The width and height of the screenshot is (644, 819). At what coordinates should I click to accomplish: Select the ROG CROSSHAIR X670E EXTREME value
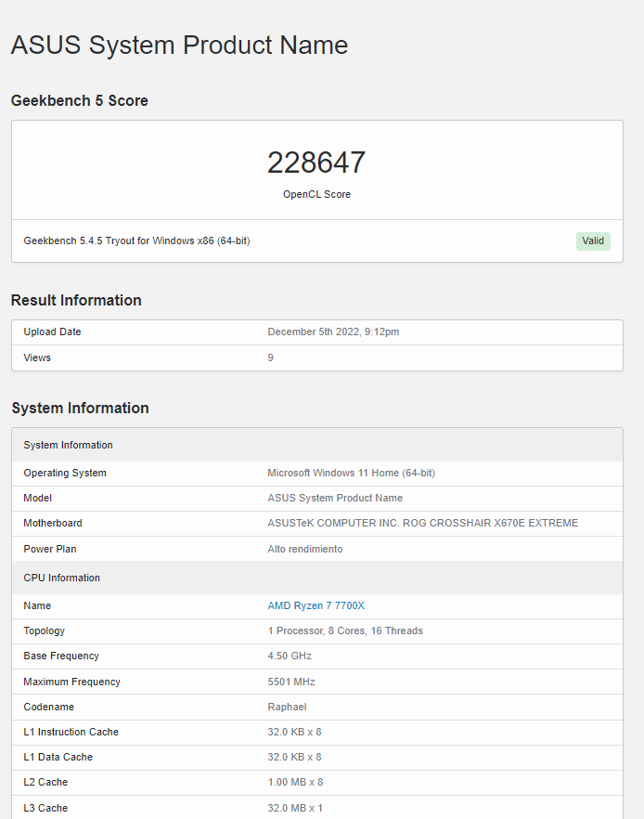pos(423,523)
